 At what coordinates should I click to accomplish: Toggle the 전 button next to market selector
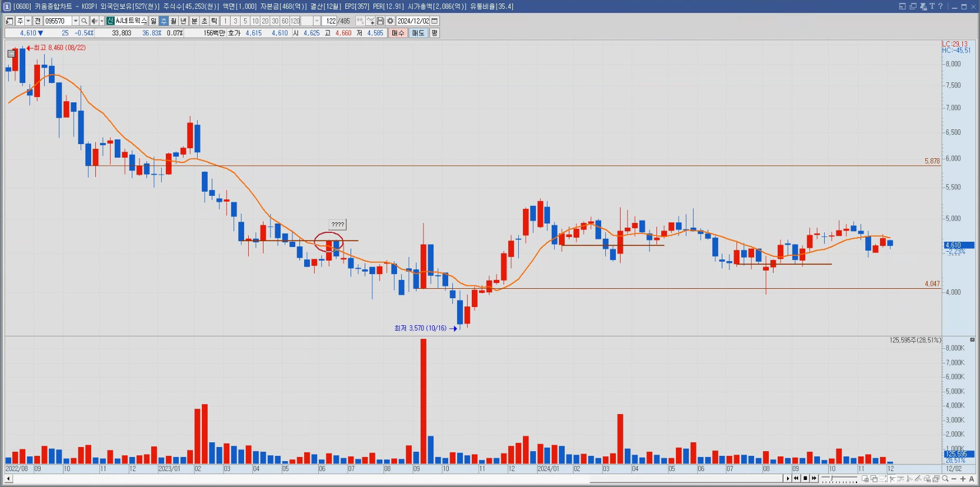pyautogui.click(x=38, y=21)
